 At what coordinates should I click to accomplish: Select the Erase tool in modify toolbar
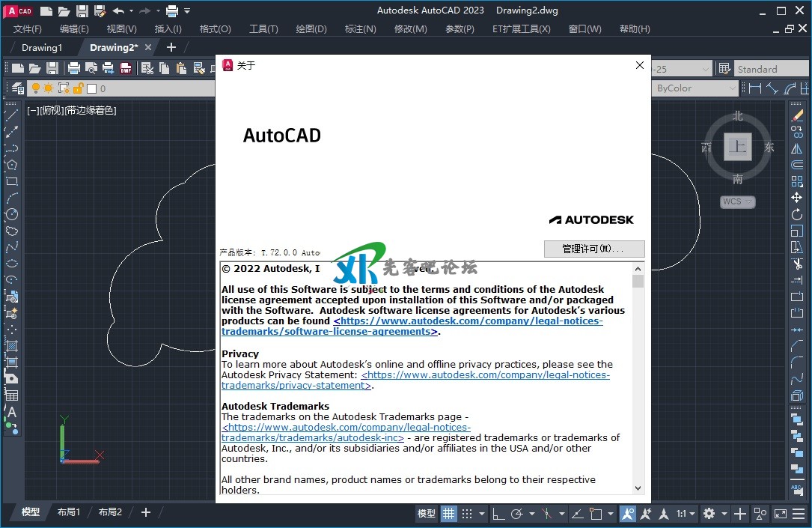pyautogui.click(x=797, y=116)
